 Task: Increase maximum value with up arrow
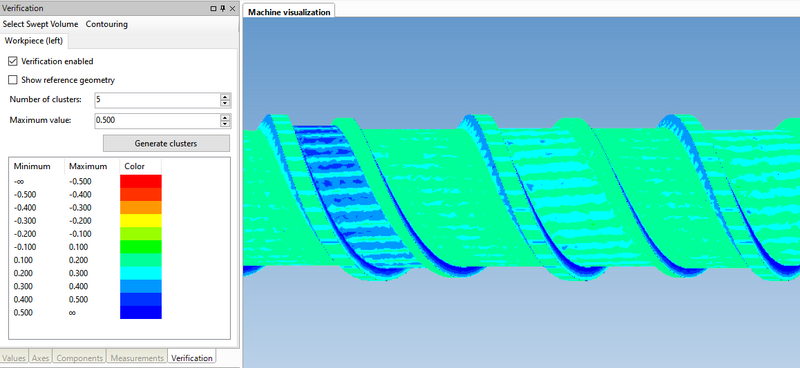point(225,117)
